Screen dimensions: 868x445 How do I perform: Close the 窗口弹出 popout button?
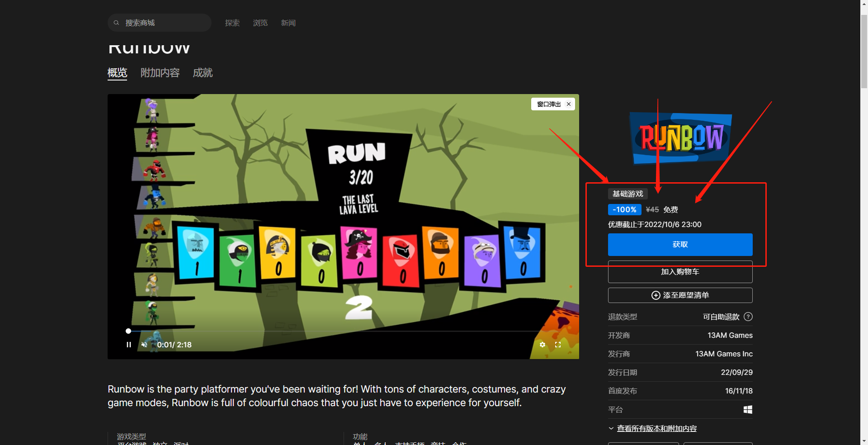tap(569, 104)
